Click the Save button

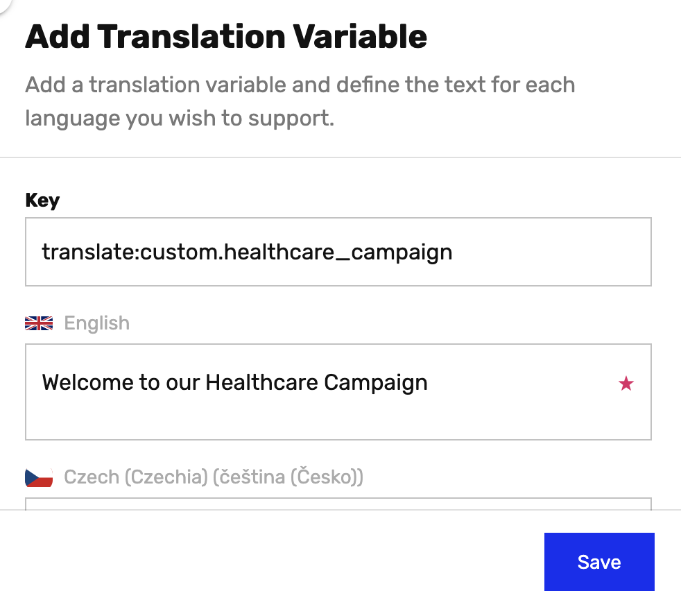(598, 562)
